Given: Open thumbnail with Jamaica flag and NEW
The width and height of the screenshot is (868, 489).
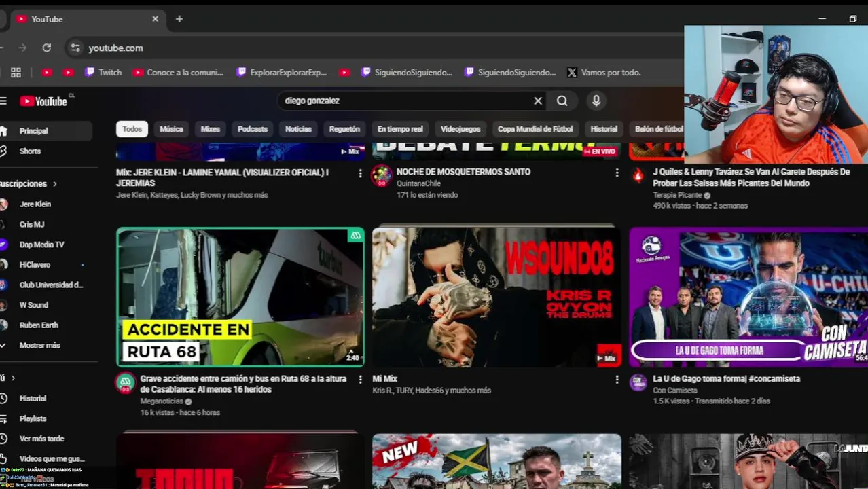Looking at the screenshot, I should point(496,462).
